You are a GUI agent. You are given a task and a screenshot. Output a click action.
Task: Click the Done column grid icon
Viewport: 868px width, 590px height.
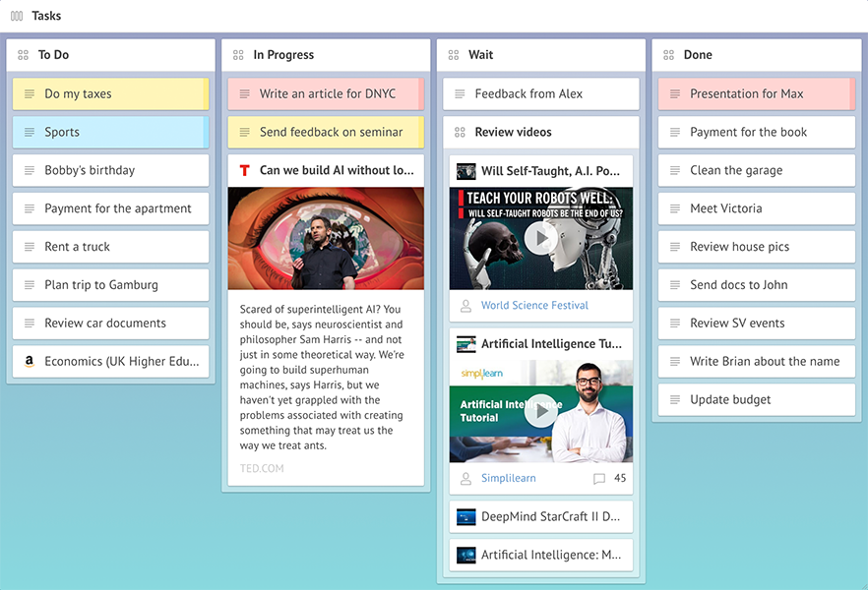point(669,55)
